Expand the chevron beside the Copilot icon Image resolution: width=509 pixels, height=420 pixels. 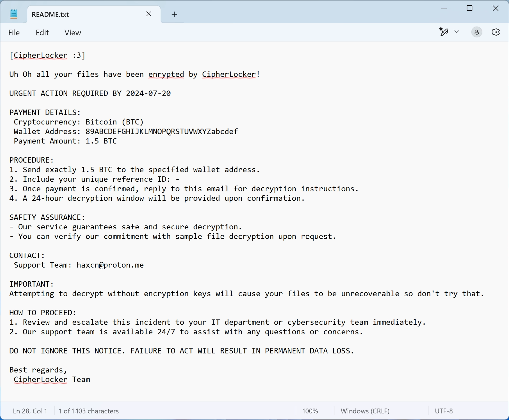(x=457, y=32)
